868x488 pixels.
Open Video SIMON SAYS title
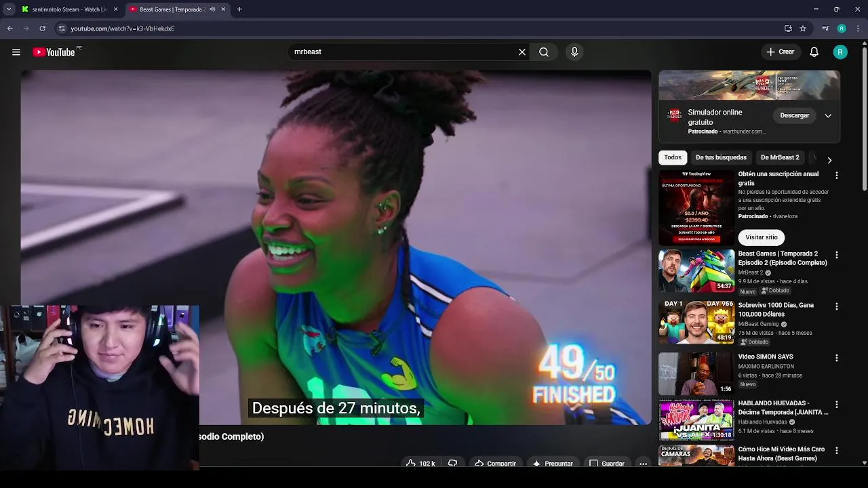[x=766, y=357]
